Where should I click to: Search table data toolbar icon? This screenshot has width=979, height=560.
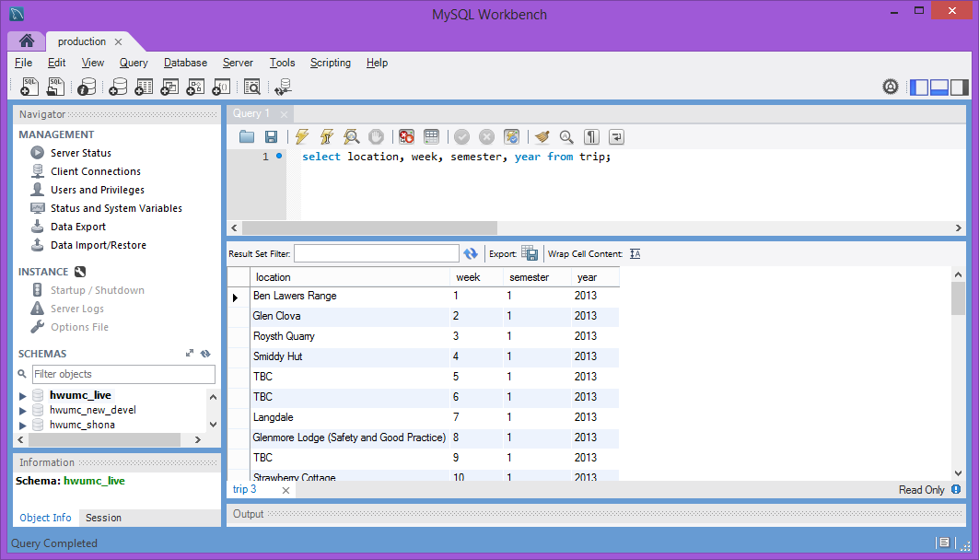click(x=252, y=87)
